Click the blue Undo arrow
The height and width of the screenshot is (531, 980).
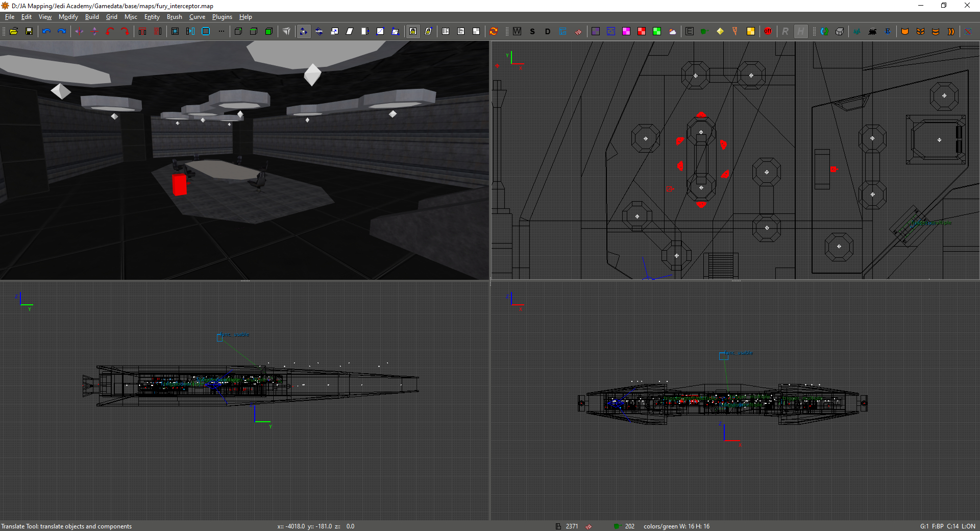[46, 31]
